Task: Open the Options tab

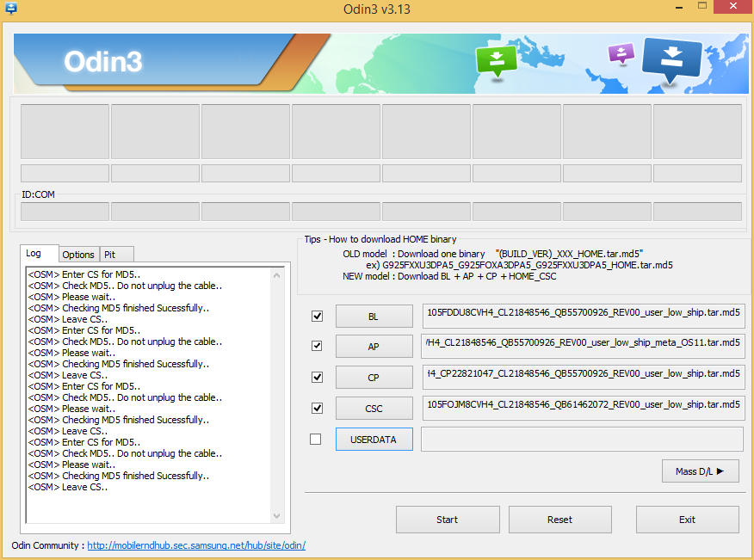Action: coord(78,255)
